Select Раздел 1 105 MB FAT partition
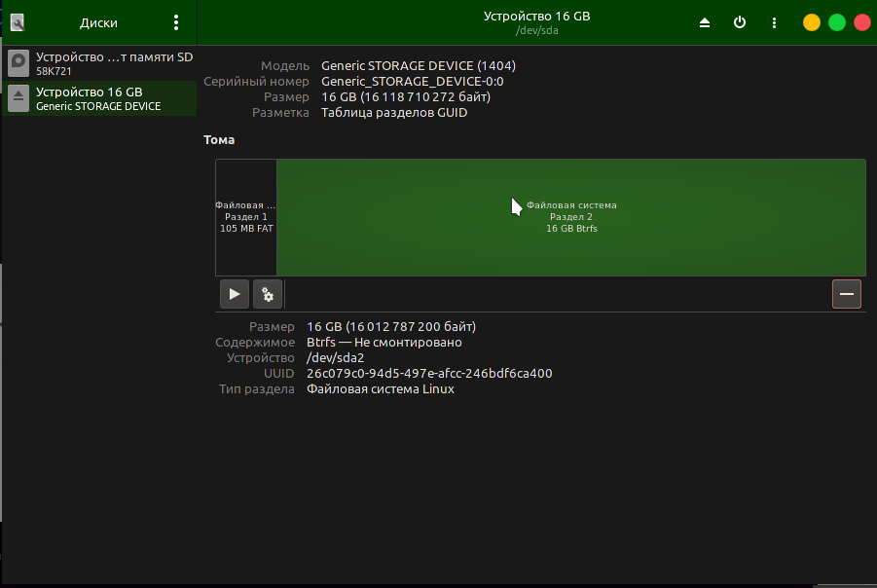This screenshot has width=877, height=588. point(246,217)
